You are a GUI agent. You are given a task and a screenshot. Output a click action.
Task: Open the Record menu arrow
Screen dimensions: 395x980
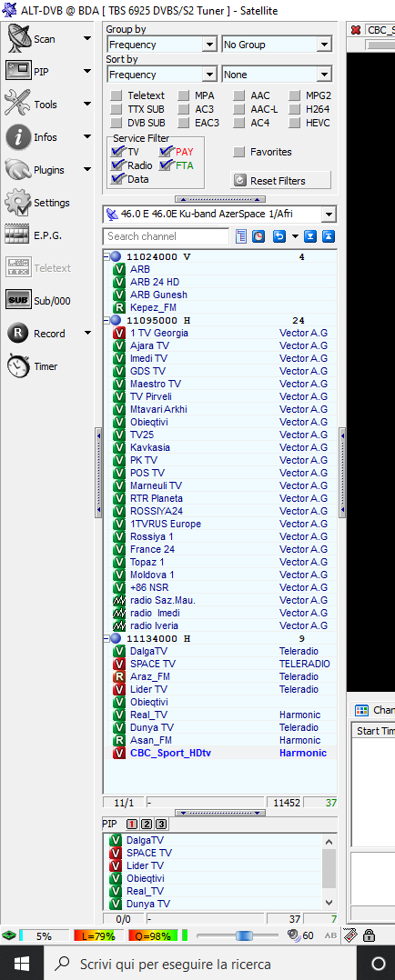[x=87, y=333]
